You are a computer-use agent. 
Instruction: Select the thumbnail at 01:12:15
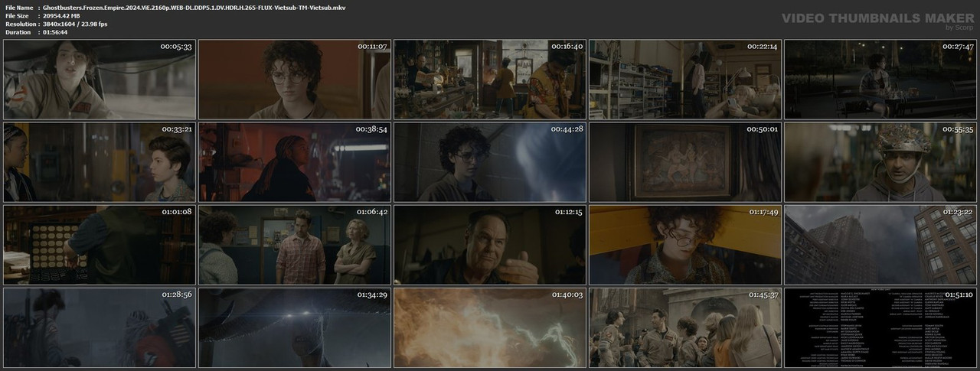tap(489, 245)
